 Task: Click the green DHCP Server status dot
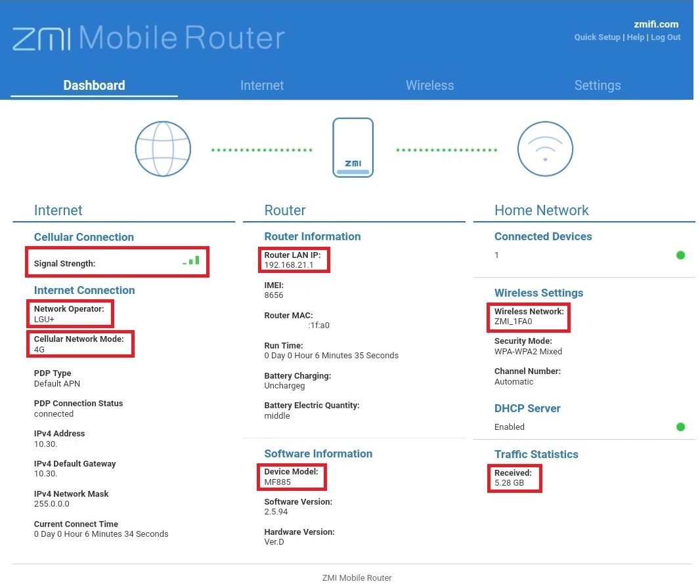pos(680,427)
